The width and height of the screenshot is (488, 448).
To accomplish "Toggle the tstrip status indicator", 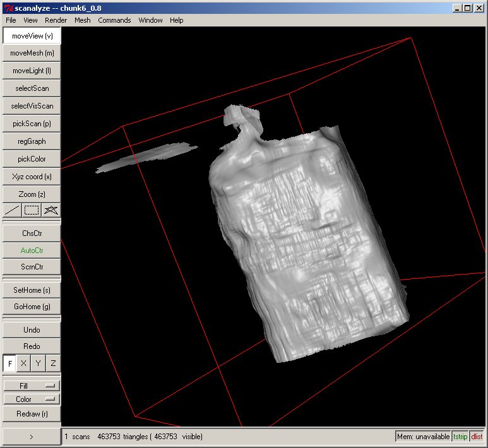I will [461, 437].
